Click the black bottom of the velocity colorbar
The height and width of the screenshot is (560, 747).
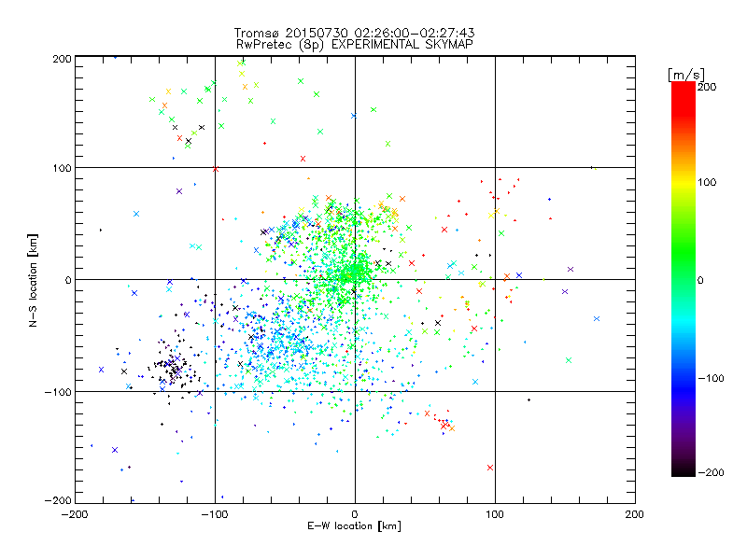tap(684, 469)
